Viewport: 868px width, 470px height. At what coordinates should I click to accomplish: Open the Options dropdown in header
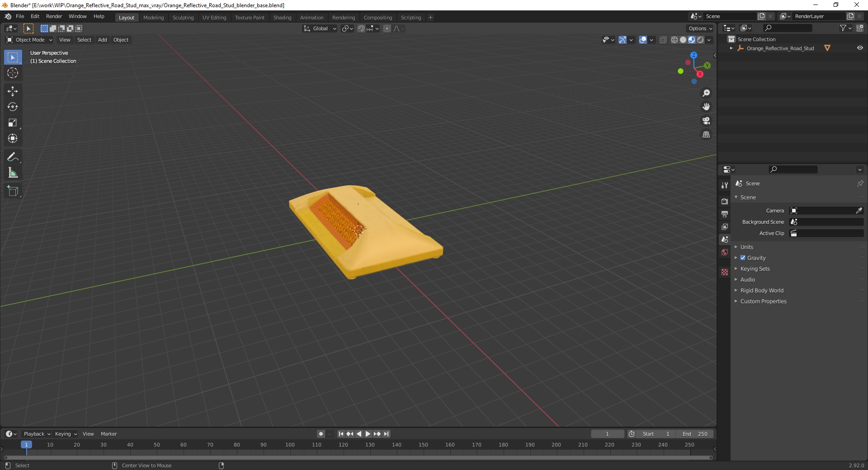point(700,28)
